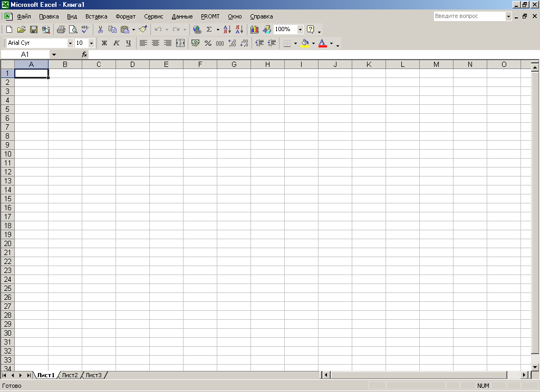Sort descending with the Я-А icon
This screenshot has width=540, height=392.
coord(239,30)
